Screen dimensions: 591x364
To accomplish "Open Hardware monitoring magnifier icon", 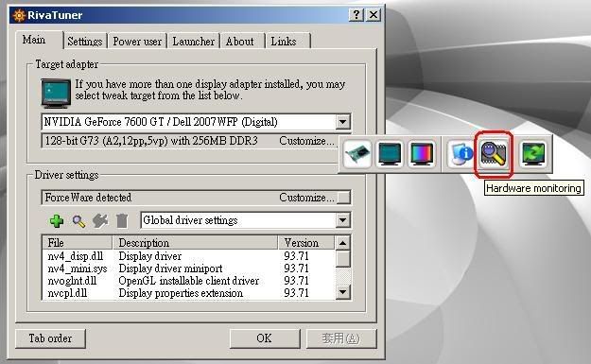I will (x=494, y=154).
